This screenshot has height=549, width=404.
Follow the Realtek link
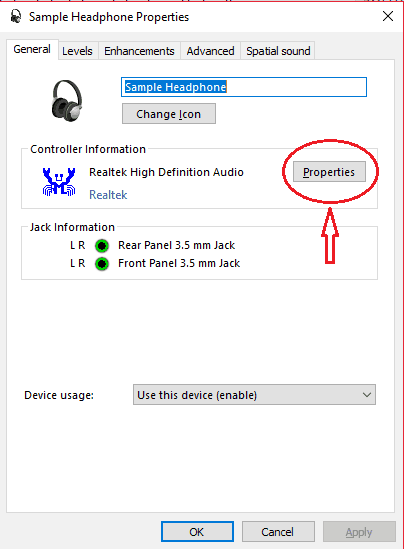(108, 195)
